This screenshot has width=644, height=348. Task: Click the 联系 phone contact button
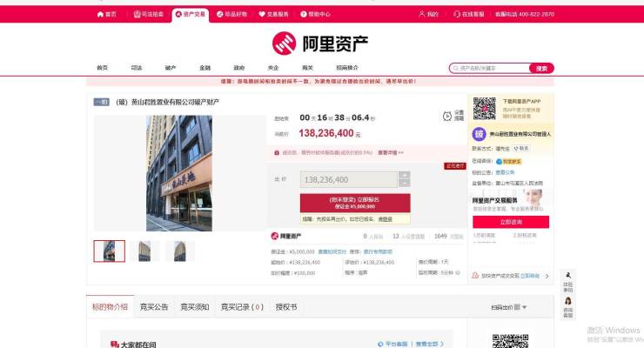521,149
